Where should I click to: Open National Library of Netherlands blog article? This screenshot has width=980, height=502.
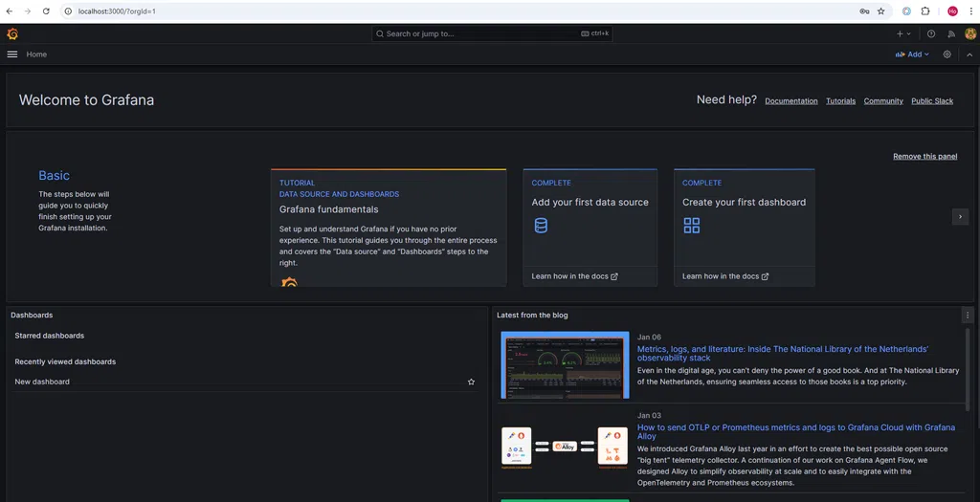(783, 354)
